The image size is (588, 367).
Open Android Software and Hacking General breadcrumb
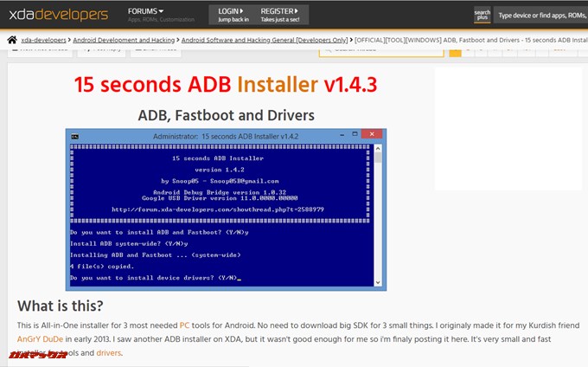(265, 40)
